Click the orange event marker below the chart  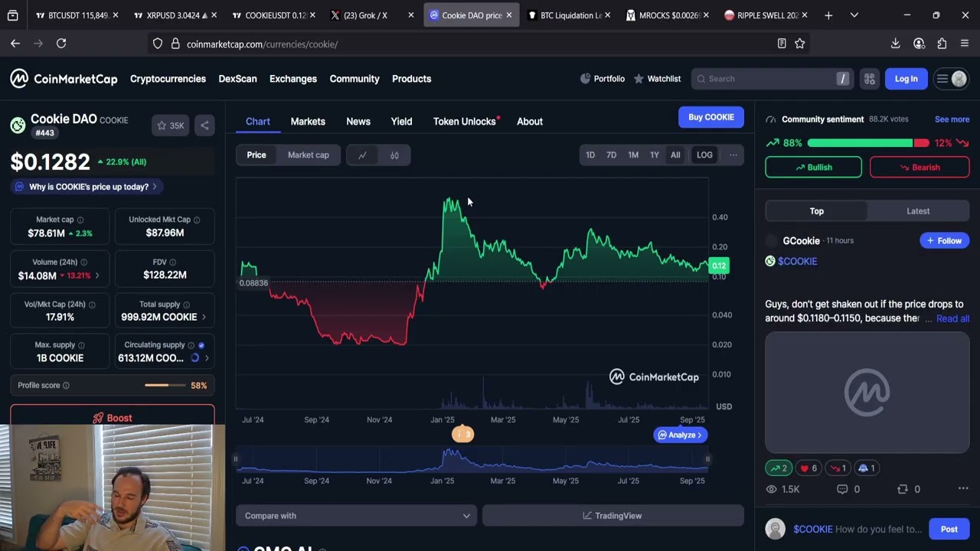click(x=462, y=435)
